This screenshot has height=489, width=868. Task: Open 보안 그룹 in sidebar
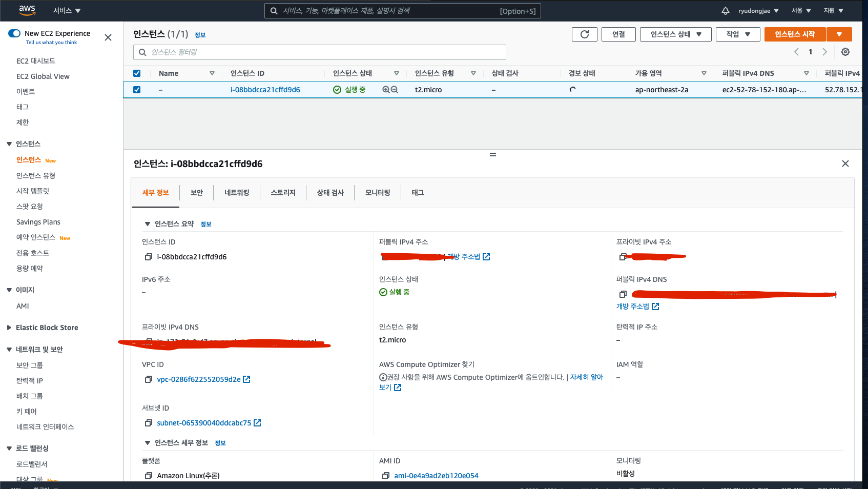(30, 365)
